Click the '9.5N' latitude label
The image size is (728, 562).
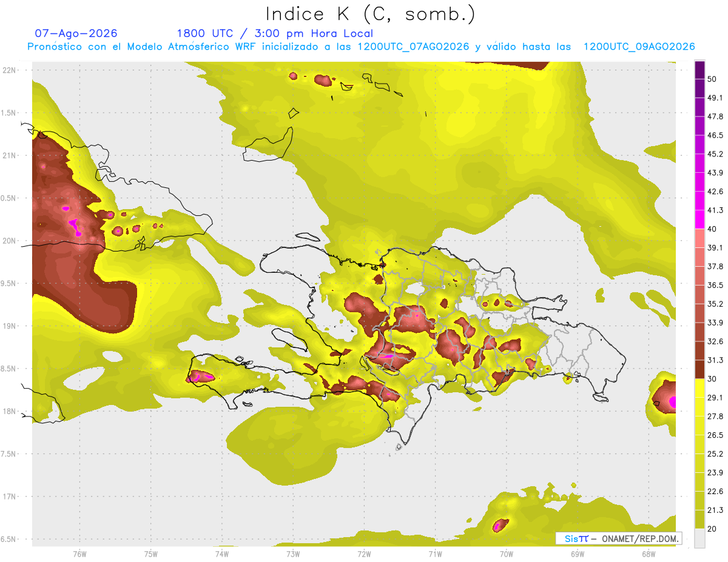[x=9, y=284]
